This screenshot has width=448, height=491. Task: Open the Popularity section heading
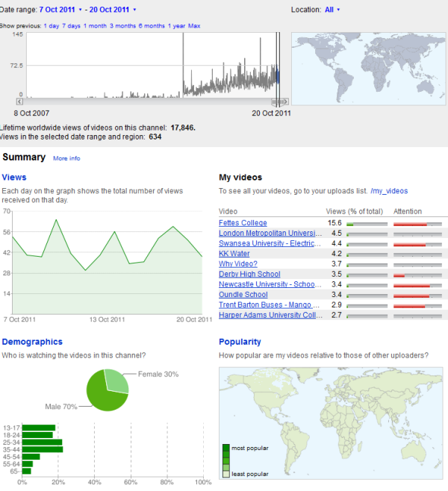point(240,342)
